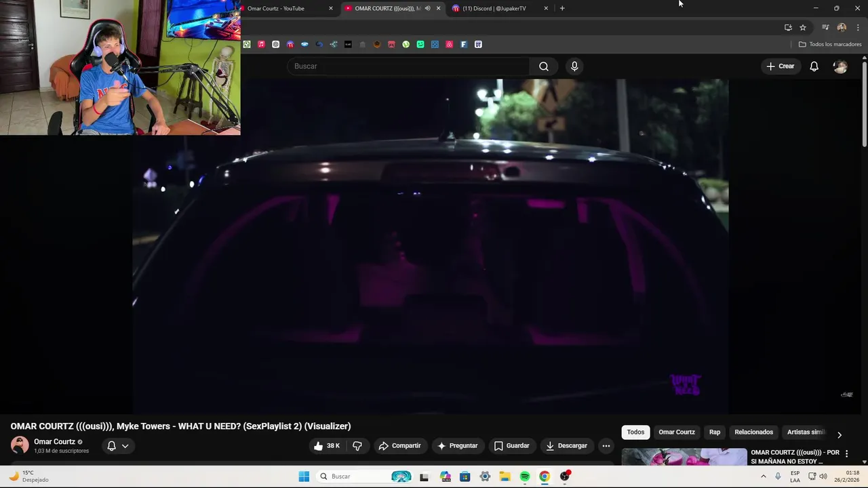This screenshot has width=868, height=488.
Task: Open Google Chrome taskbar icon
Action: click(545, 476)
